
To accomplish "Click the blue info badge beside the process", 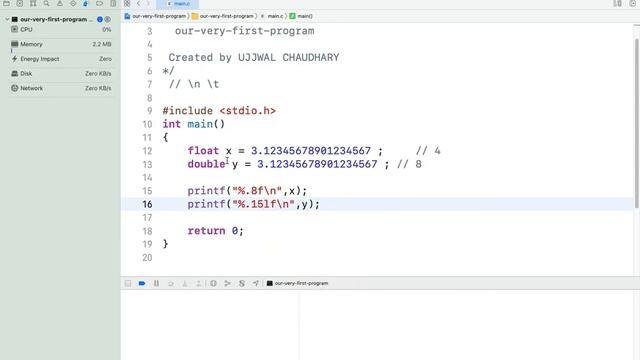I will [x=100, y=19].
